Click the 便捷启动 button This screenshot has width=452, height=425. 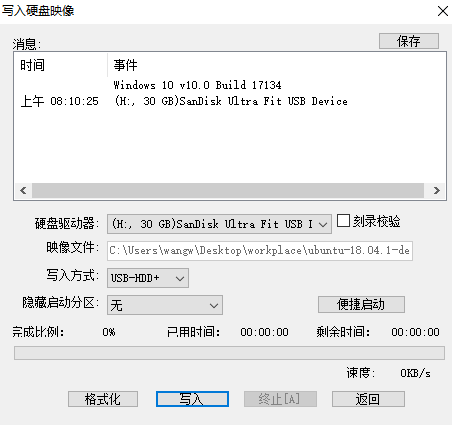pos(361,304)
